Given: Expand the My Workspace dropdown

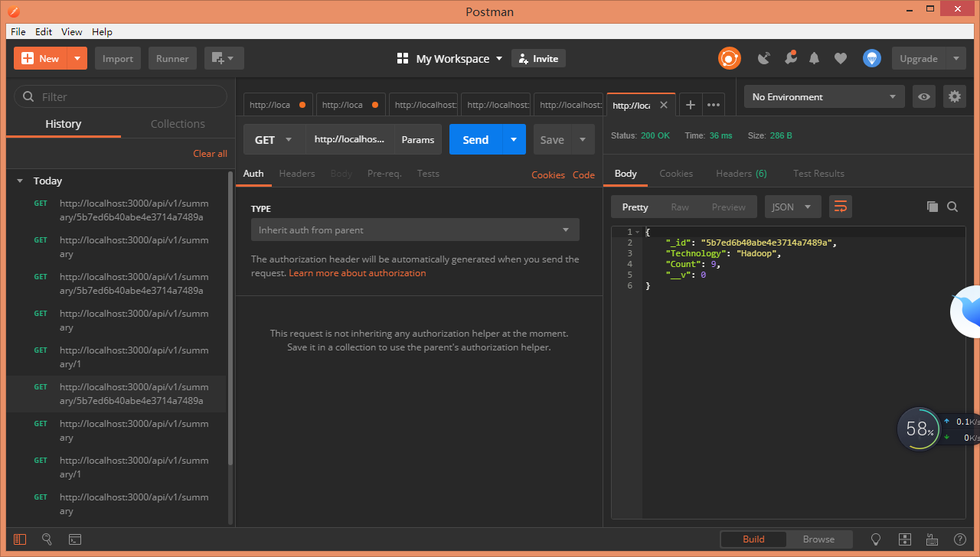Looking at the screenshot, I should coord(499,58).
